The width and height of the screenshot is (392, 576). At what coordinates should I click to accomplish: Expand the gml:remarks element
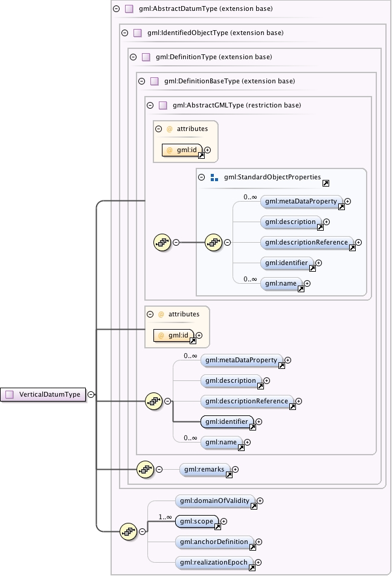click(236, 469)
